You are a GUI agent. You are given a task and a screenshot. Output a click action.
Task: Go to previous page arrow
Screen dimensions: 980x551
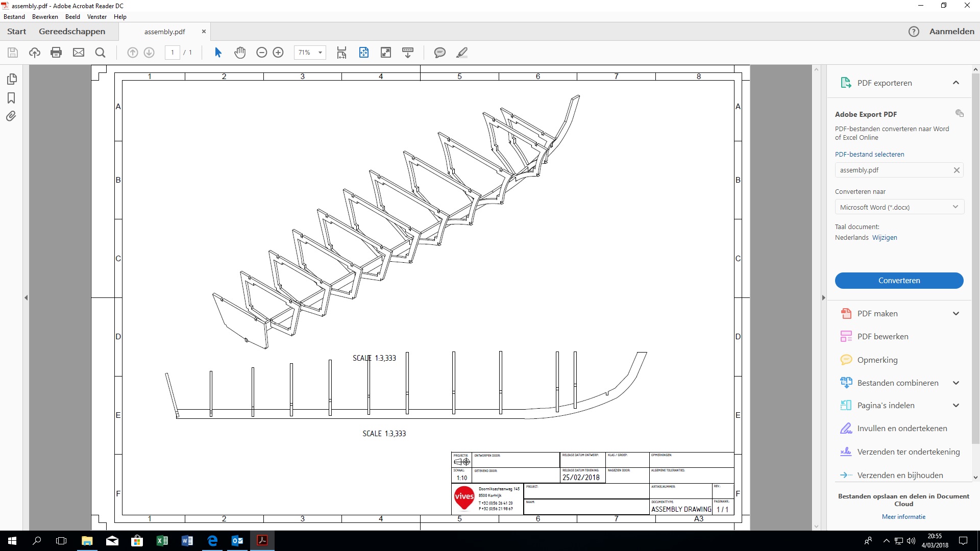[132, 53]
